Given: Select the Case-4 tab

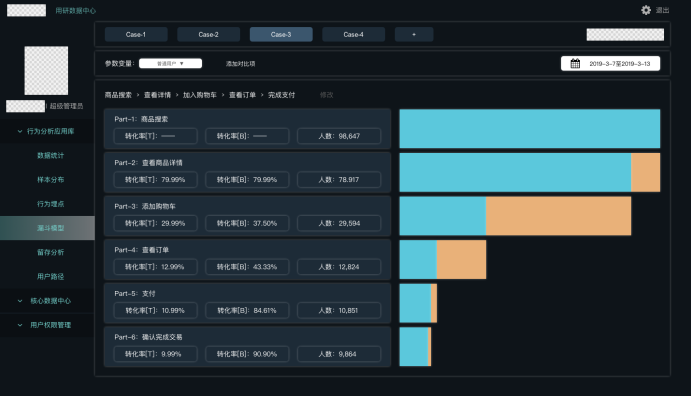Looking at the screenshot, I should coord(353,34).
